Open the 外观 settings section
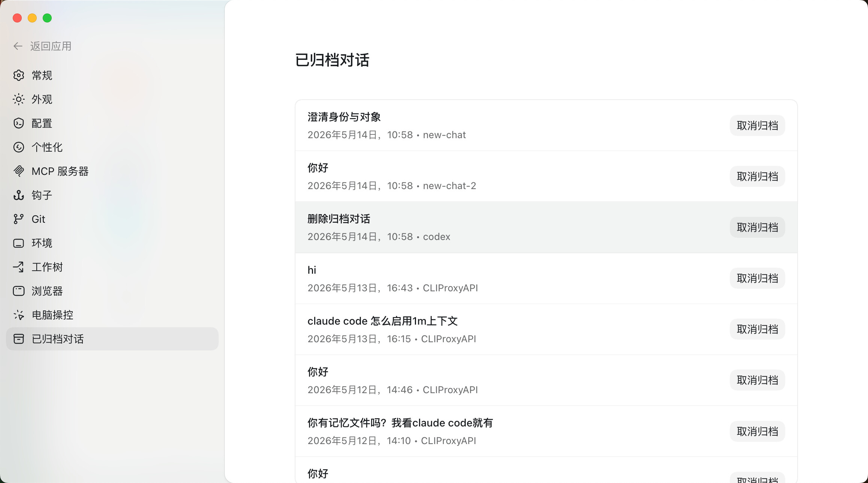This screenshot has width=868, height=483. coord(112,99)
